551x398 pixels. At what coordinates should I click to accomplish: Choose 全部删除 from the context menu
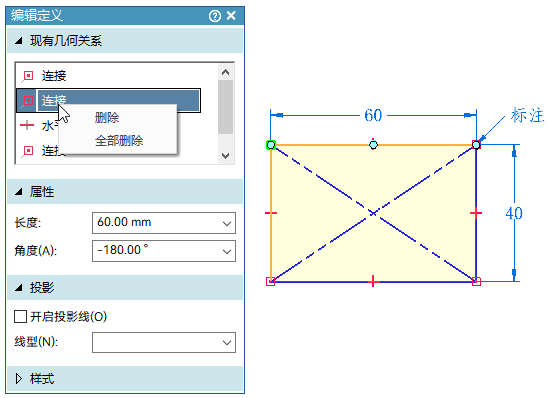point(119,141)
